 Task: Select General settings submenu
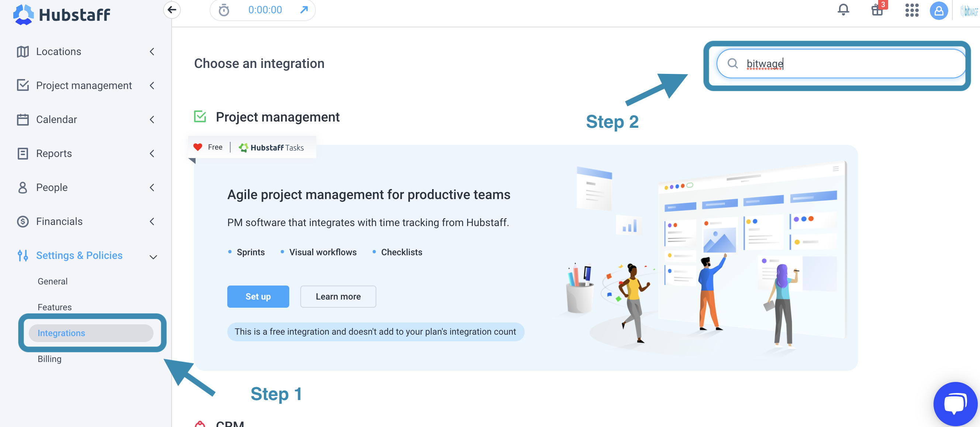pyautogui.click(x=52, y=281)
